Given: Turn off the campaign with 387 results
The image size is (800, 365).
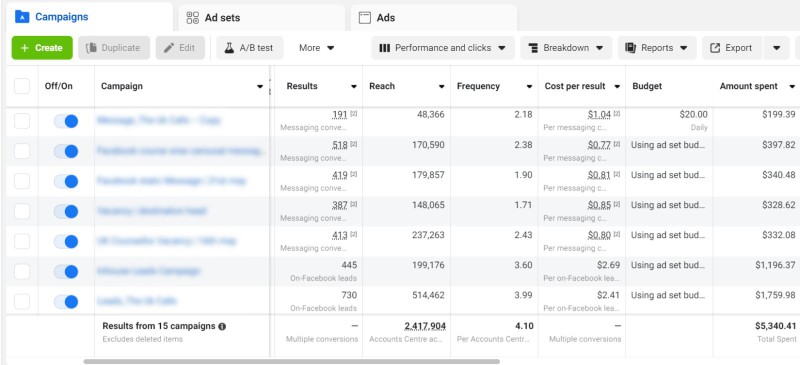Looking at the screenshot, I should [66, 212].
